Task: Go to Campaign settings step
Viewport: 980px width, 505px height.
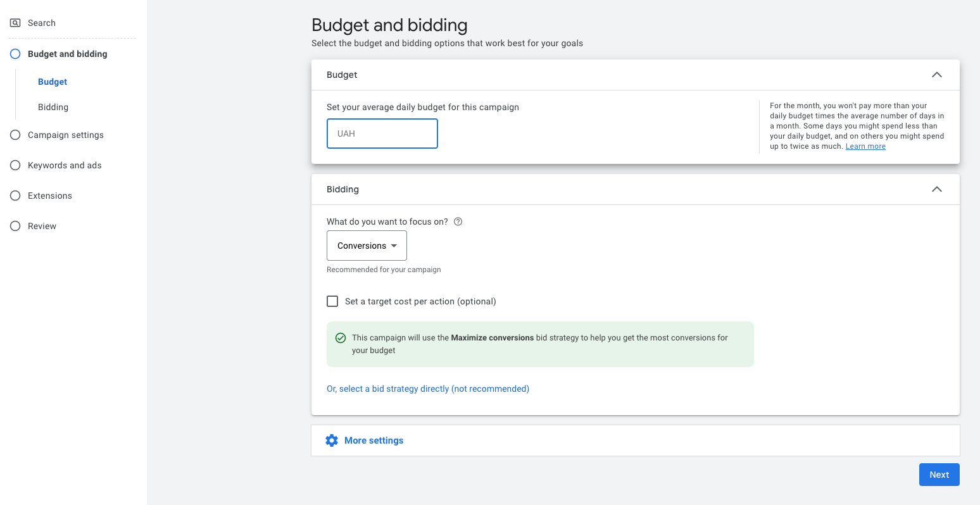Action: click(x=66, y=135)
